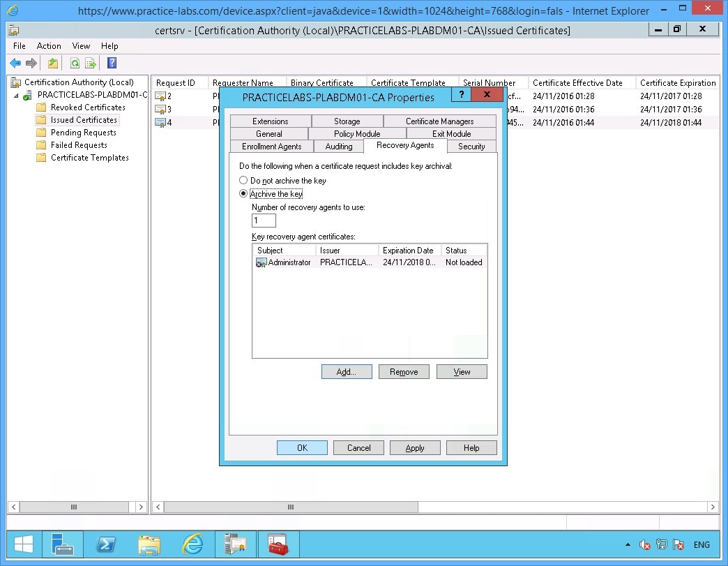View the Administrator recovery agent certificate

tap(462, 371)
